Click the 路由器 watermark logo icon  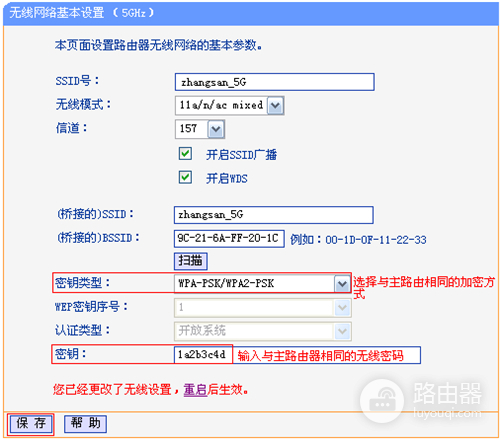pos(382,401)
